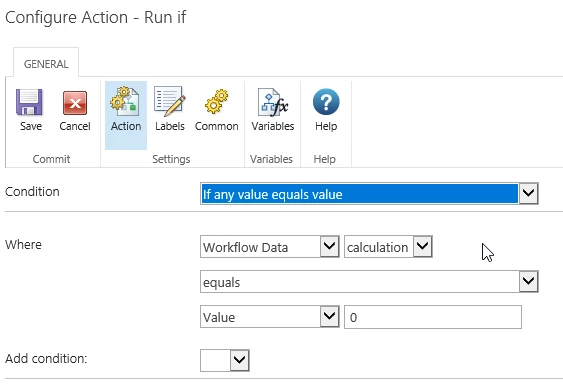Open the Value type dropdown

tap(270, 317)
